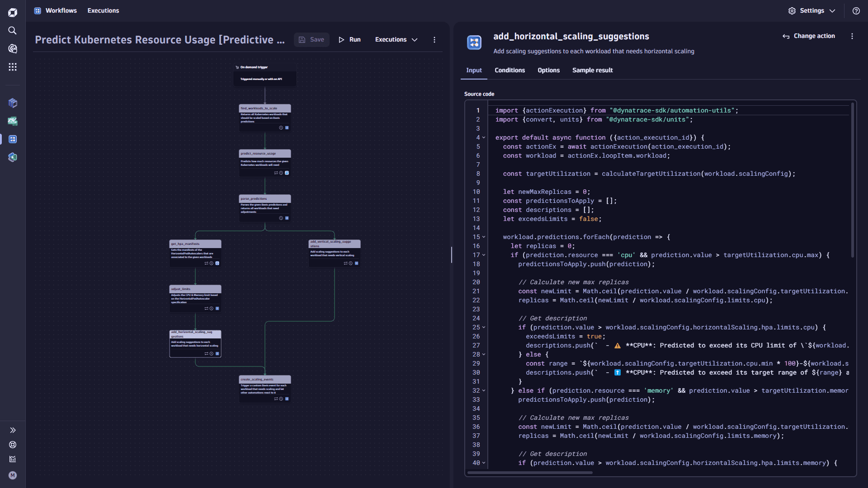Collapse code fold at line 32
Screen dimensions: 868x488
point(484,391)
